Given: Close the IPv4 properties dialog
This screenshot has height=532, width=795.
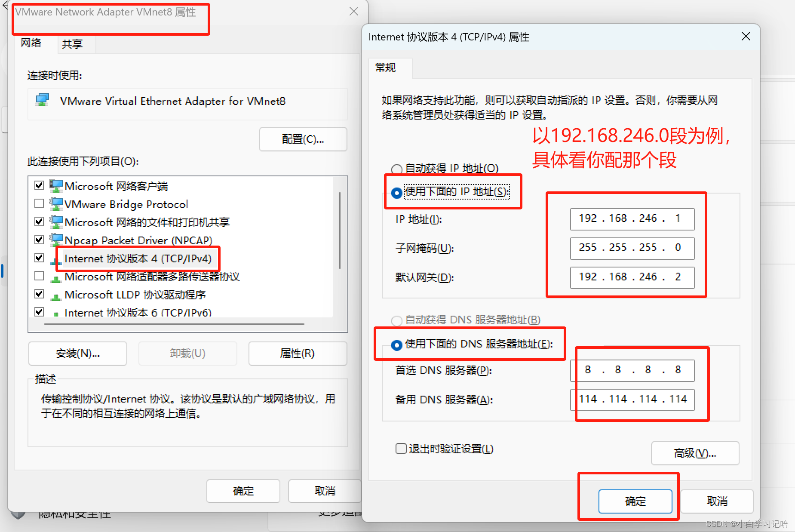Looking at the screenshot, I should point(746,37).
